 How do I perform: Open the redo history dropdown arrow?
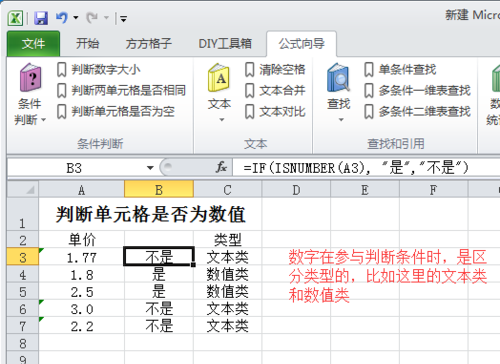106,18
